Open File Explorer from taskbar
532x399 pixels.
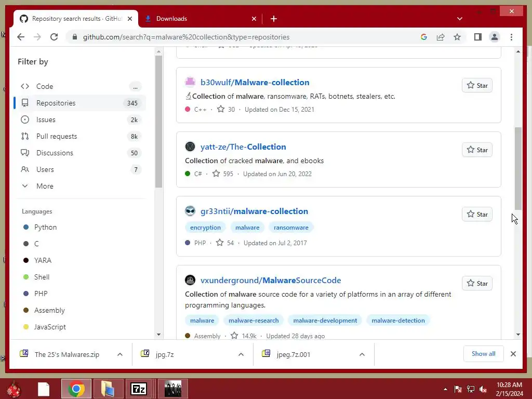click(x=108, y=389)
